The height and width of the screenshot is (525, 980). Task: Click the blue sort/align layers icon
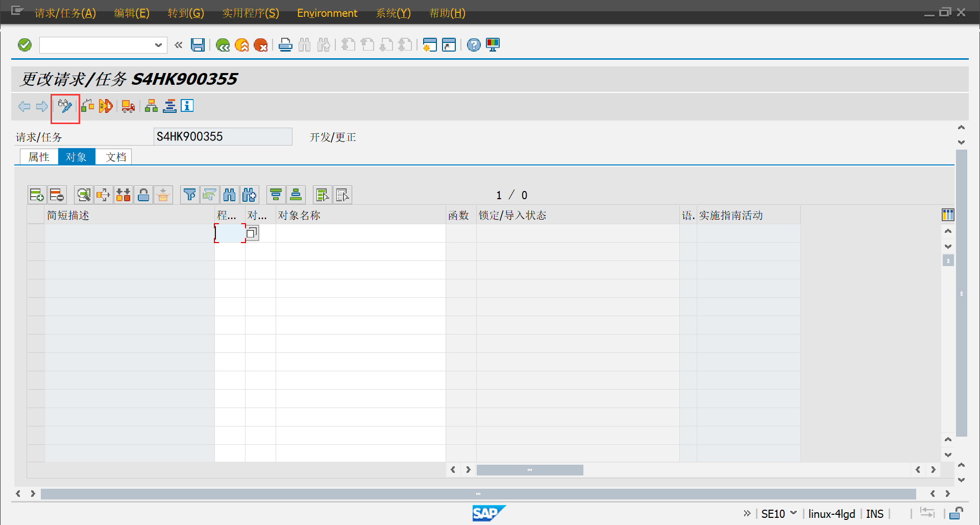pos(169,106)
